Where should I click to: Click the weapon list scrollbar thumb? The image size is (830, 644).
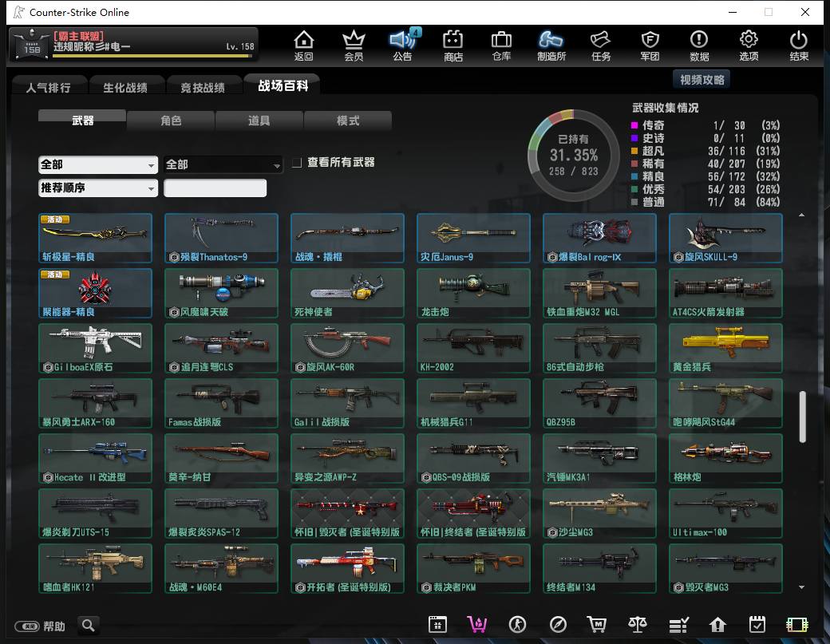click(x=803, y=417)
